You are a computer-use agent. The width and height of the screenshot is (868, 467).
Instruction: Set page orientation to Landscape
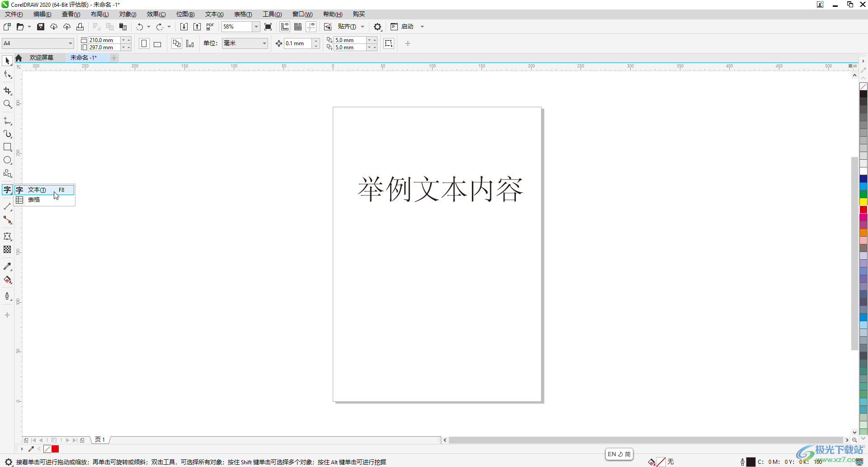[157, 43]
